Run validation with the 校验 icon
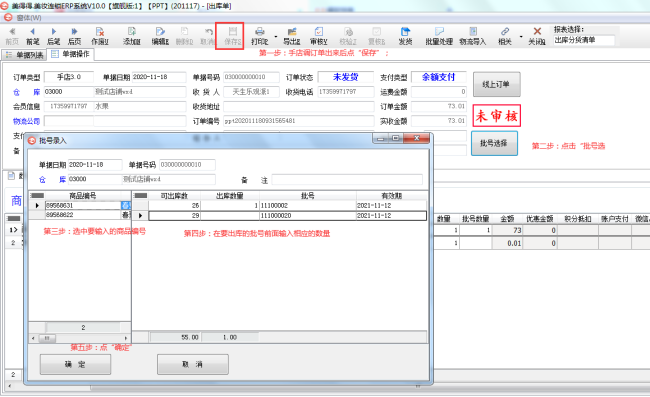Viewport: 650px width, 397px height. click(348, 36)
